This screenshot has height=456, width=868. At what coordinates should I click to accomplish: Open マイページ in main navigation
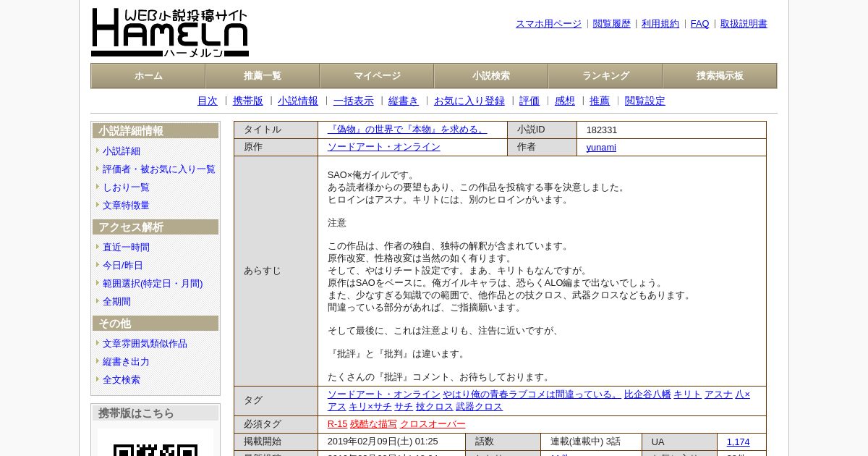coord(377,76)
